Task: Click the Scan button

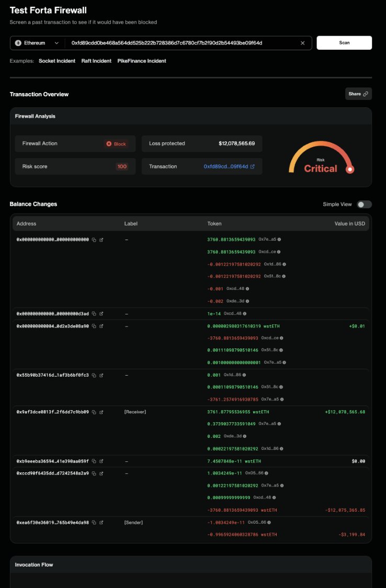Action: (344, 43)
